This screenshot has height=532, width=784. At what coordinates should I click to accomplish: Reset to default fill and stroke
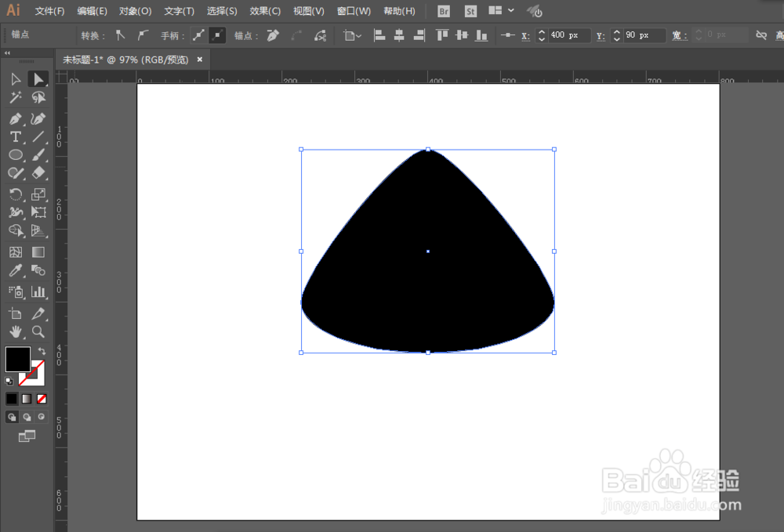tap(9, 381)
